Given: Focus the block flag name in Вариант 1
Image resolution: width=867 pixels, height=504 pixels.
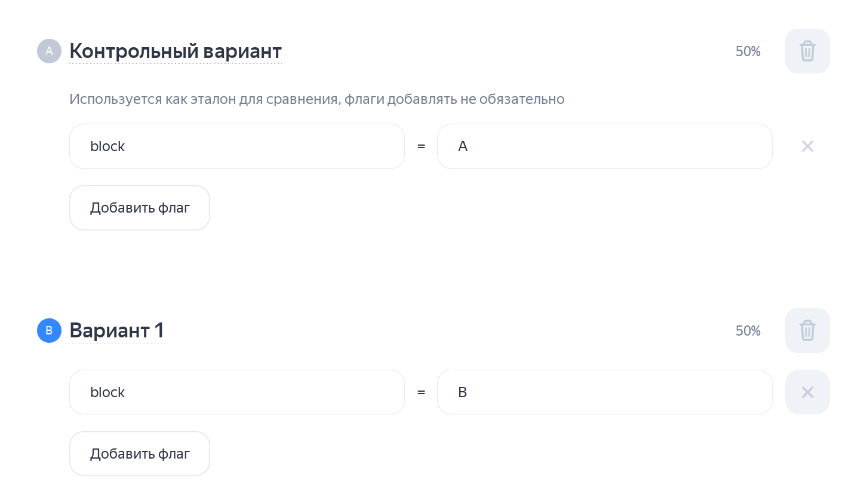Looking at the screenshot, I should tap(236, 392).
